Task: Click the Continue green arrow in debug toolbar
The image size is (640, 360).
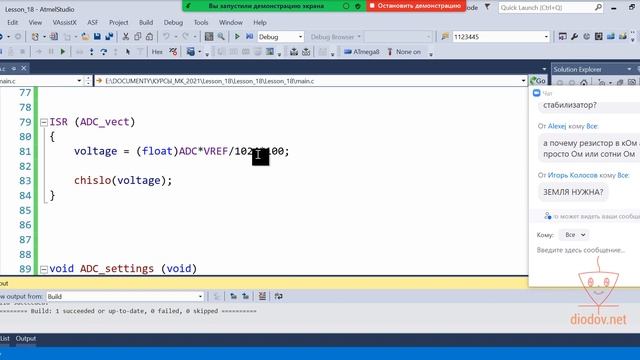Action: pyautogui.click(x=63, y=52)
